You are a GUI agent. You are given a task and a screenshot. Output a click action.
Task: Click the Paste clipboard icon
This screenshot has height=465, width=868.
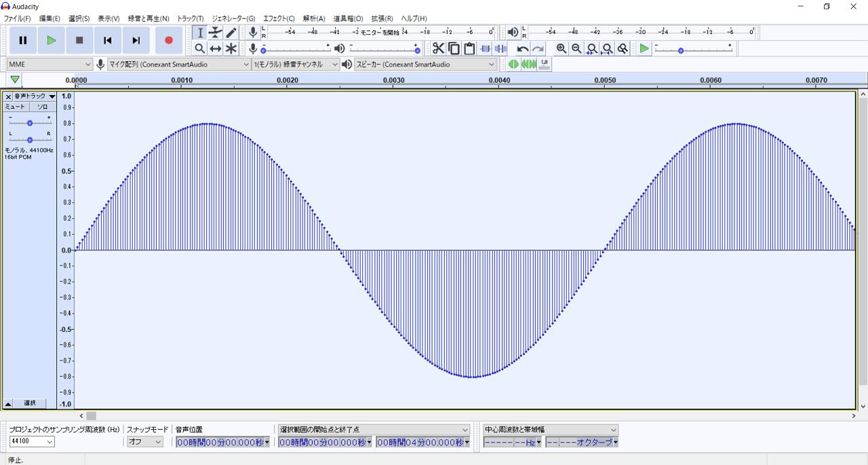tap(469, 48)
